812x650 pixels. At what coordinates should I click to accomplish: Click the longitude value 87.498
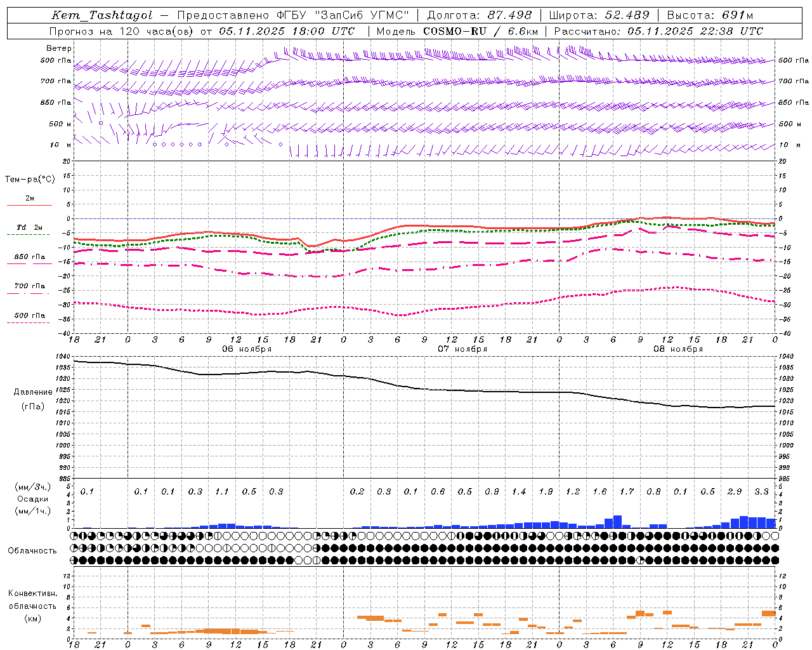(x=511, y=15)
